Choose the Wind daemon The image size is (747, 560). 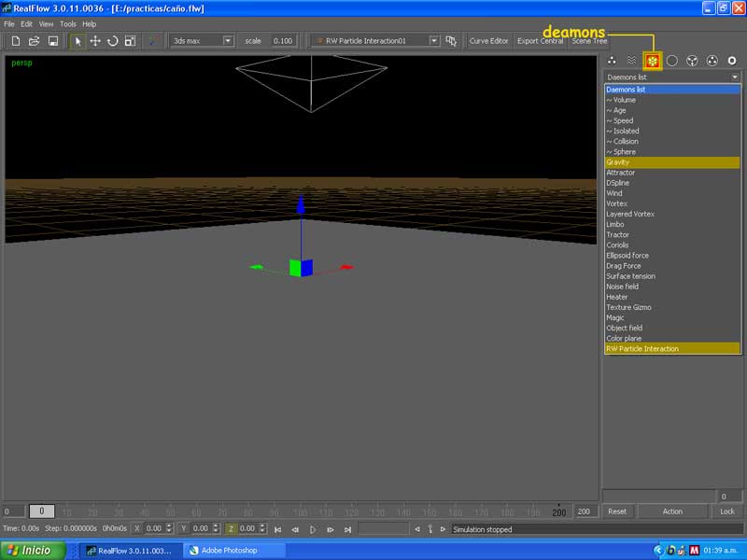coord(672,193)
